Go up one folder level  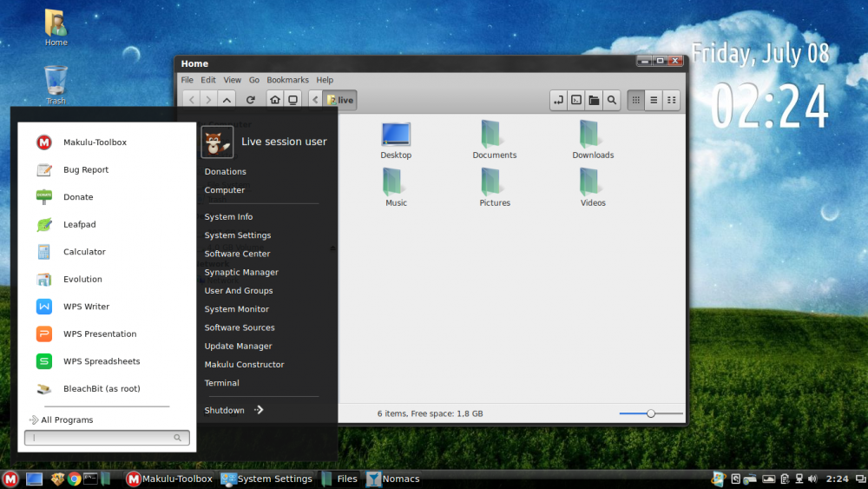tap(227, 100)
